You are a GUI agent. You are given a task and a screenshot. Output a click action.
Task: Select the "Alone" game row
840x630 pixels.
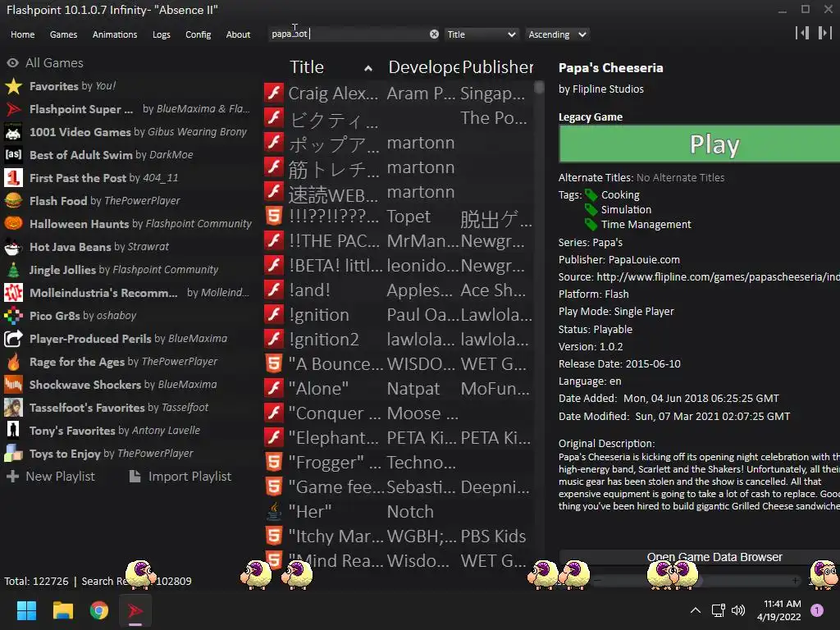pyautogui.click(x=399, y=388)
